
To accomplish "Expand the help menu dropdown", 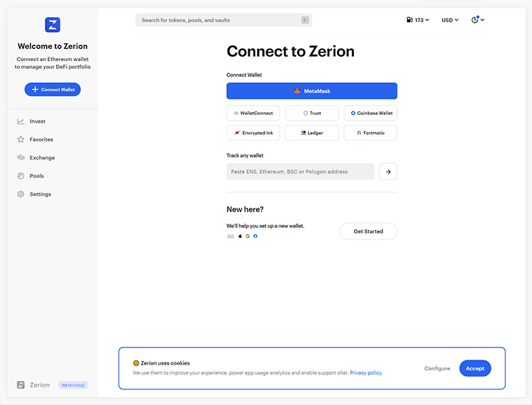I will 478,20.
